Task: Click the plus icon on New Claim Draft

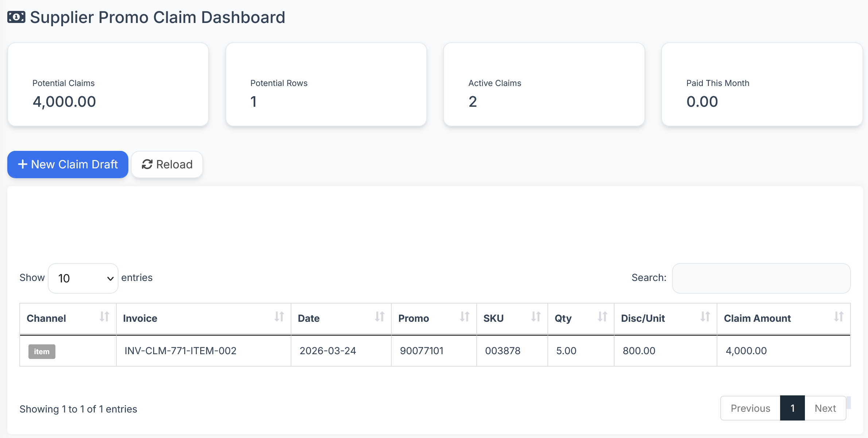Action: click(x=23, y=164)
